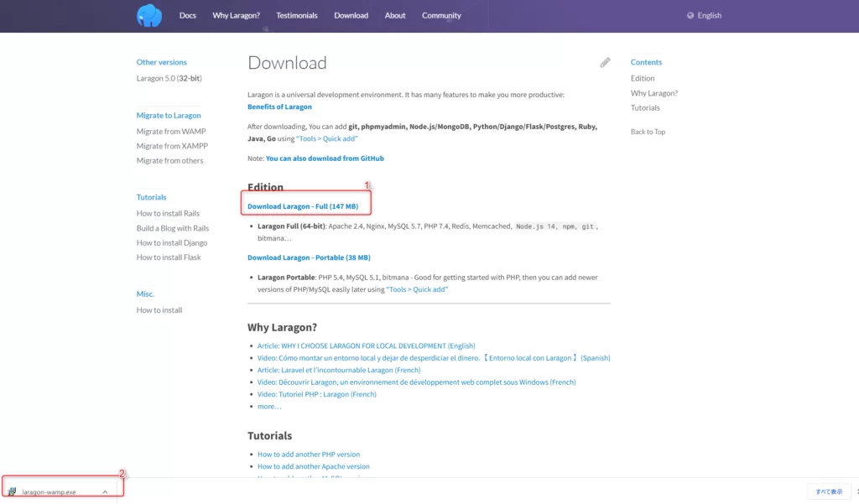The image size is (859, 504).
Task: Expand the laragon-wamp.exe download options chevron
Action: pos(105,492)
